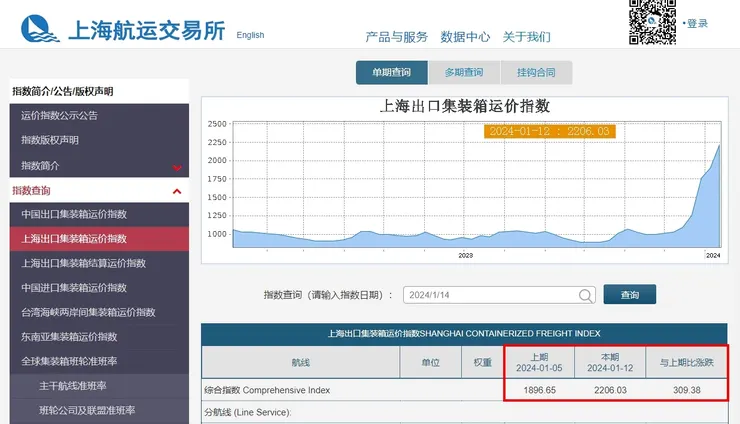Click the chart title 上海出口集装箱运价指数
The width and height of the screenshot is (740, 424).
465,106
